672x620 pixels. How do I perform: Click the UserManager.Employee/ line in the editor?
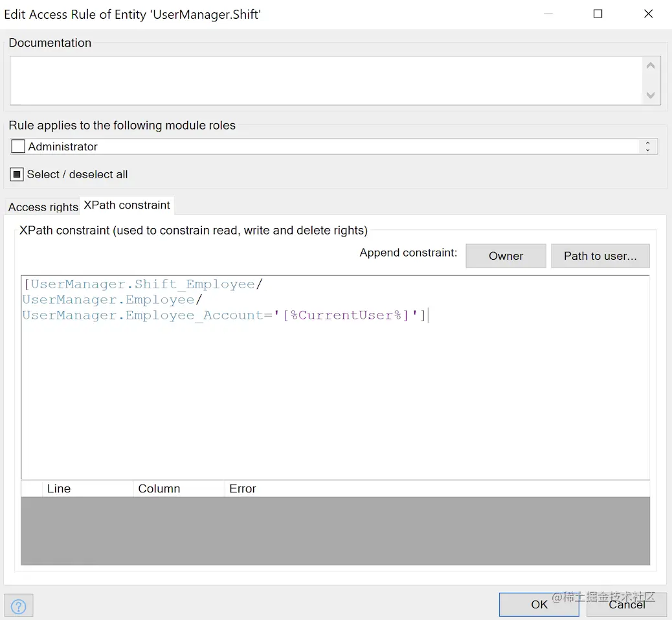pyautogui.click(x=112, y=300)
